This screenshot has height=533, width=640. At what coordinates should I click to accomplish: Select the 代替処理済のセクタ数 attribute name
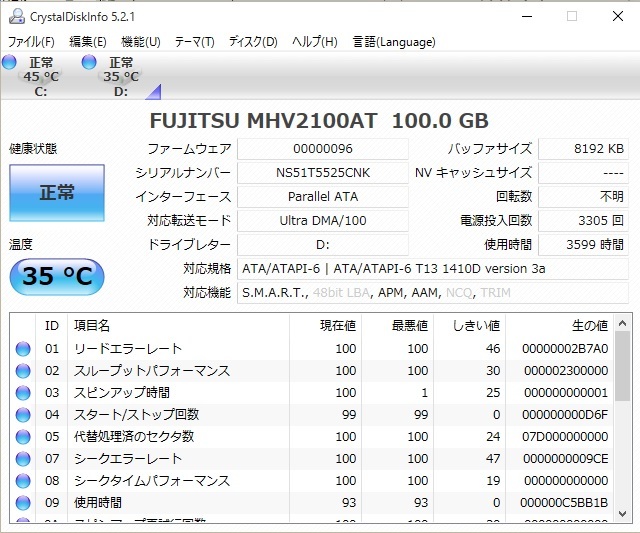click(x=134, y=437)
